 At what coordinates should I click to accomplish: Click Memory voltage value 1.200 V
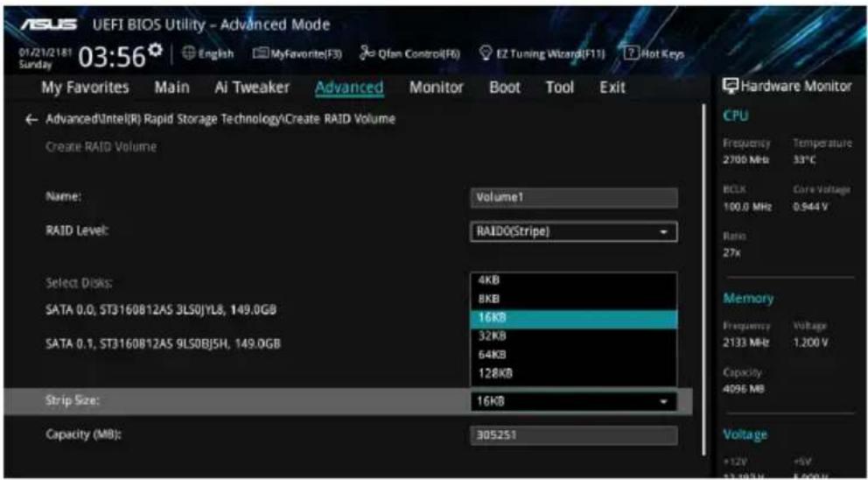coord(810,343)
